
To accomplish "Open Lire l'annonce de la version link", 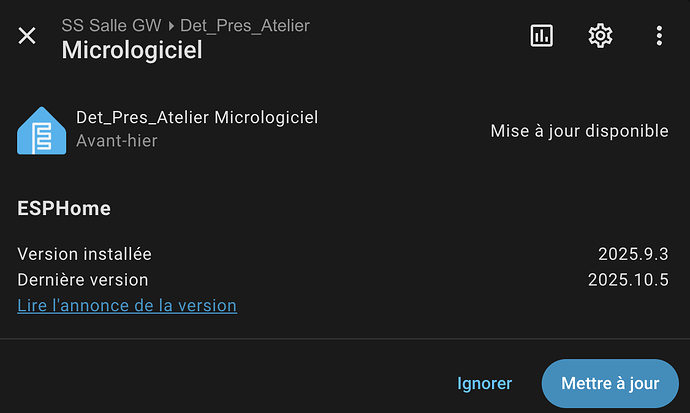I will coord(127,305).
